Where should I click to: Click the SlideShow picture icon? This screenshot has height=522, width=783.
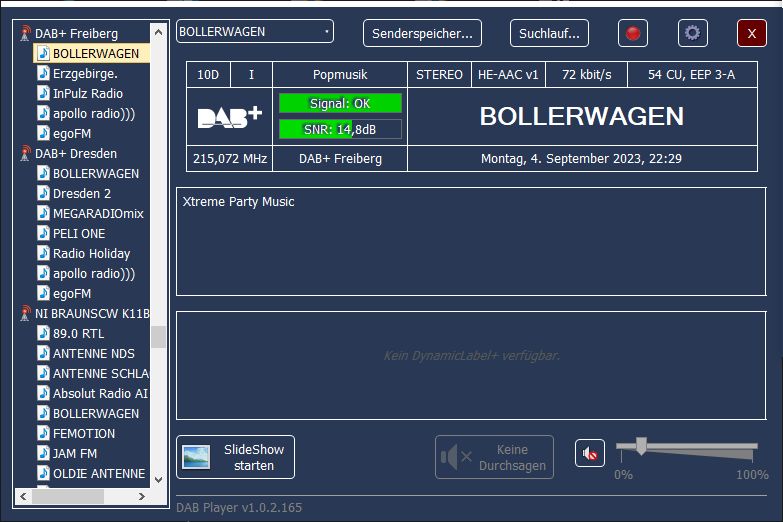click(x=196, y=458)
